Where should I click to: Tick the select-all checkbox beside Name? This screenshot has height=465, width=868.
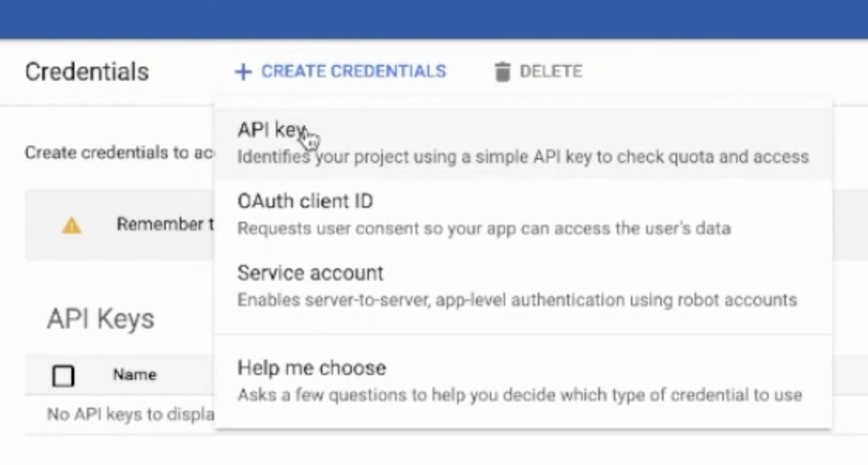(x=63, y=375)
